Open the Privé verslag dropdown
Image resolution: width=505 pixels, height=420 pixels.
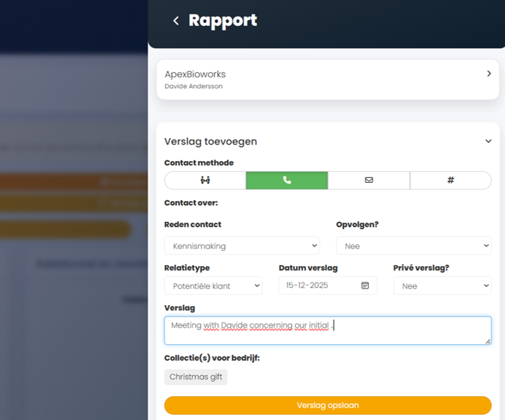pos(443,286)
